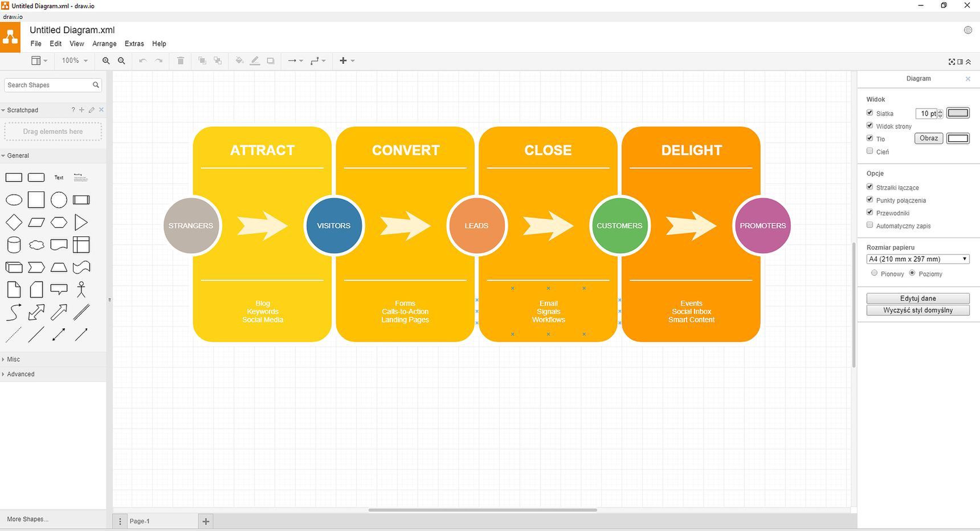This screenshot has width=980, height=531.
Task: Toggle the Siatka grid checkbox
Action: [x=870, y=113]
